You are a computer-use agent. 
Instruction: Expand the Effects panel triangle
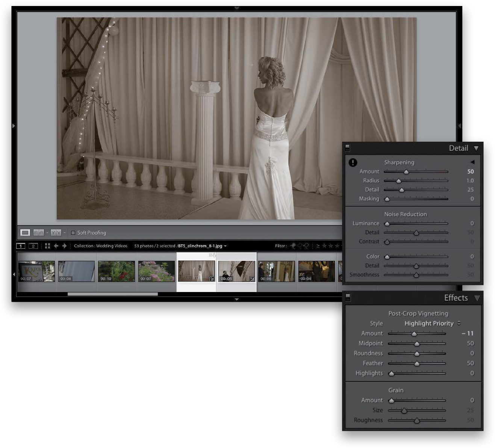tap(477, 298)
